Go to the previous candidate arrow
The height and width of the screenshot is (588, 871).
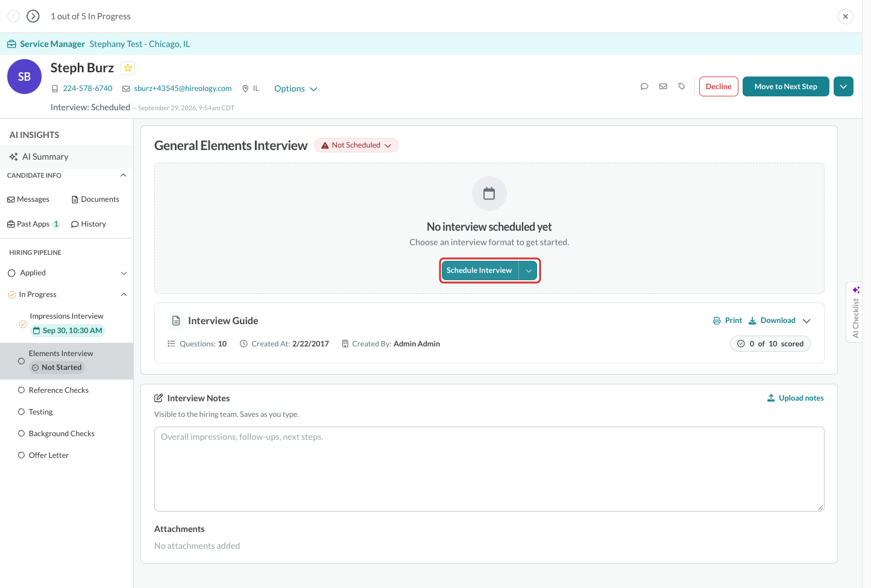tap(14, 16)
